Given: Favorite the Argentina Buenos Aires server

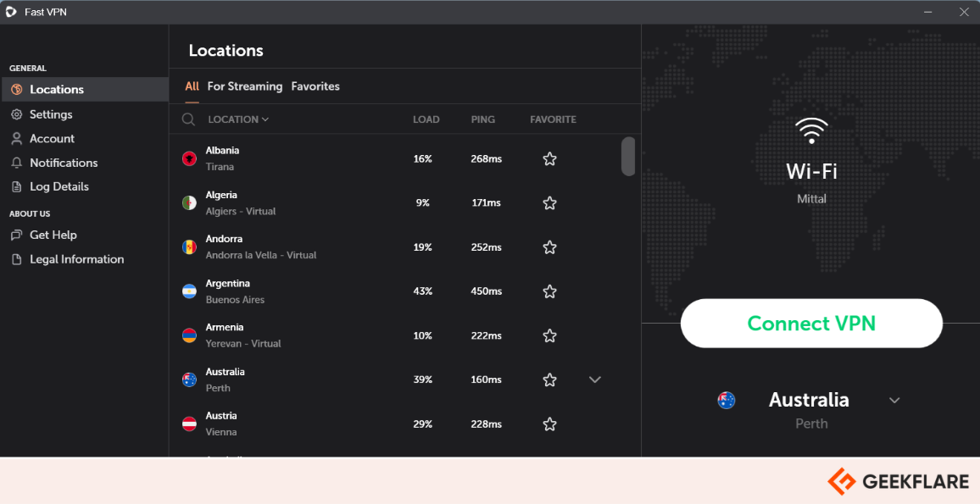Looking at the screenshot, I should [x=549, y=291].
